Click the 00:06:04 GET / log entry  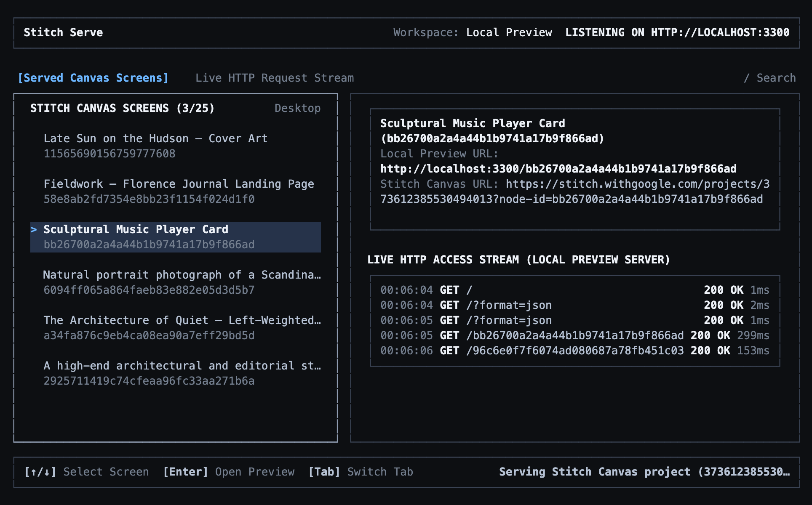[575, 290]
